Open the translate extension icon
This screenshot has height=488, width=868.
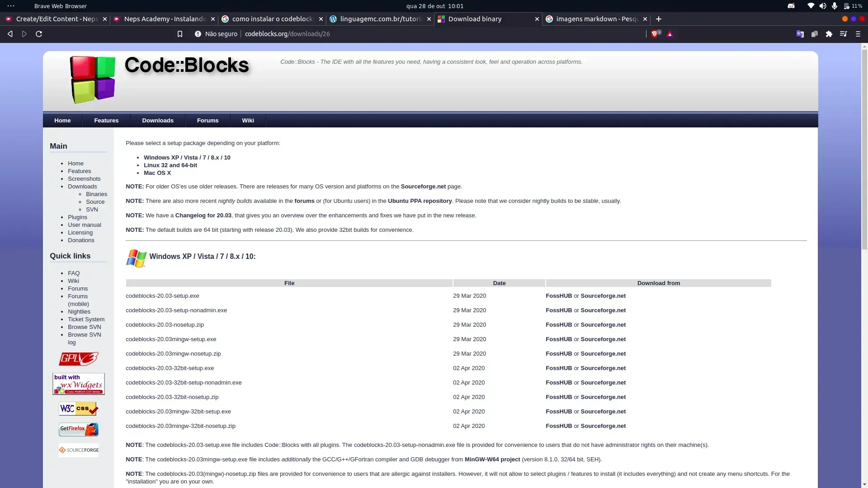tap(800, 34)
